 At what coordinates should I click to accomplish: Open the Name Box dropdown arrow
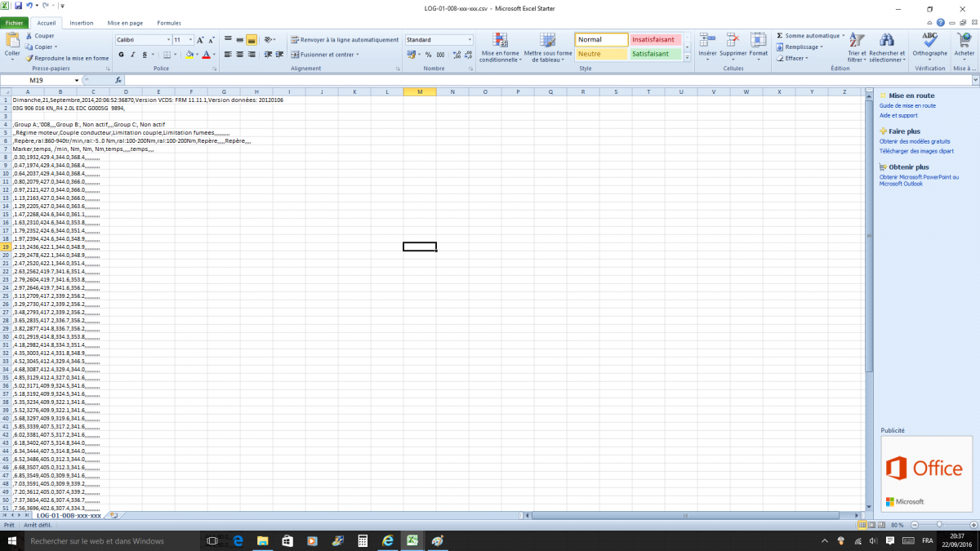tap(77, 81)
